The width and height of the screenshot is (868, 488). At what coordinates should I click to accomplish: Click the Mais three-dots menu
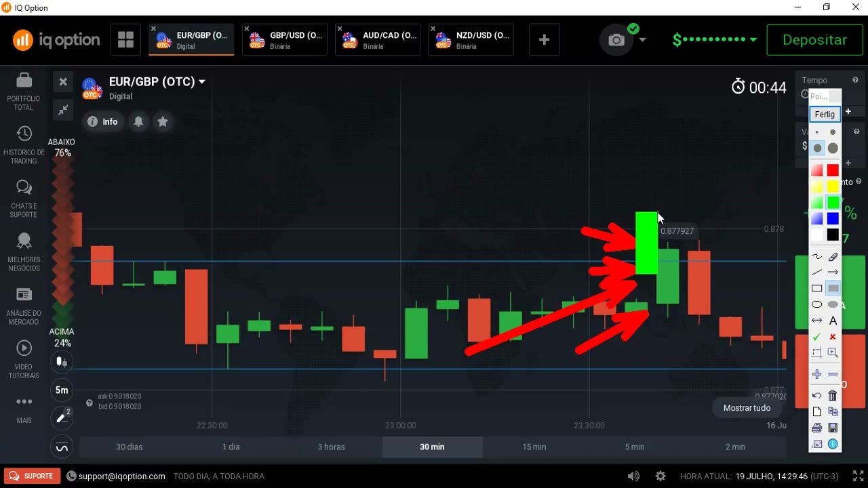tap(24, 409)
